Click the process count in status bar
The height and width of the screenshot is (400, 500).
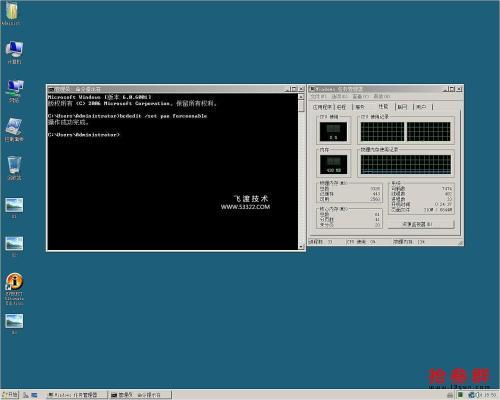pyautogui.click(x=320, y=242)
